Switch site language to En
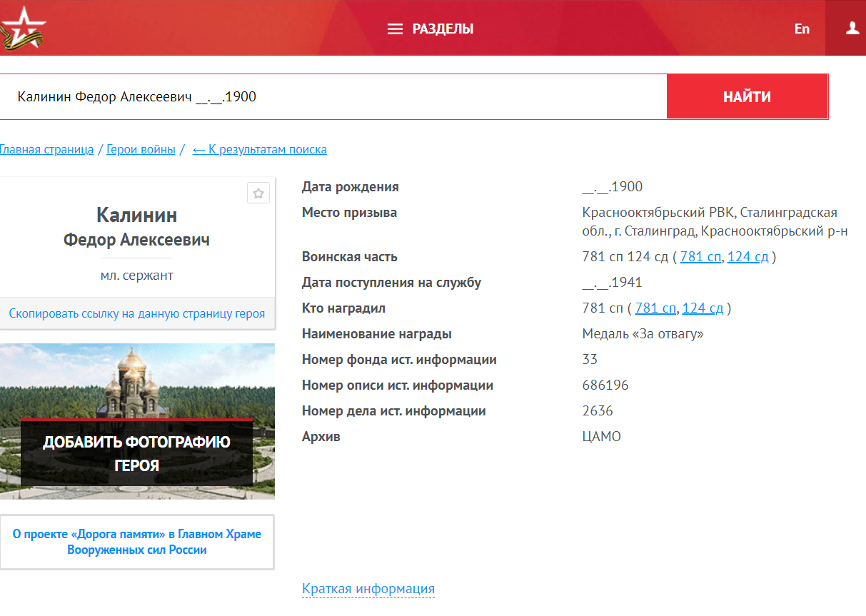This screenshot has width=866, height=616. (x=802, y=29)
